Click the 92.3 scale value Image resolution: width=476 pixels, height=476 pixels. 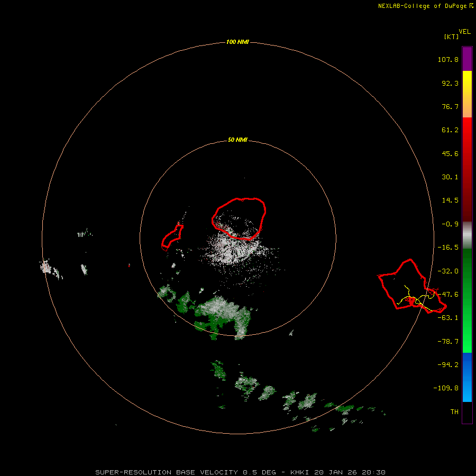tap(450, 83)
